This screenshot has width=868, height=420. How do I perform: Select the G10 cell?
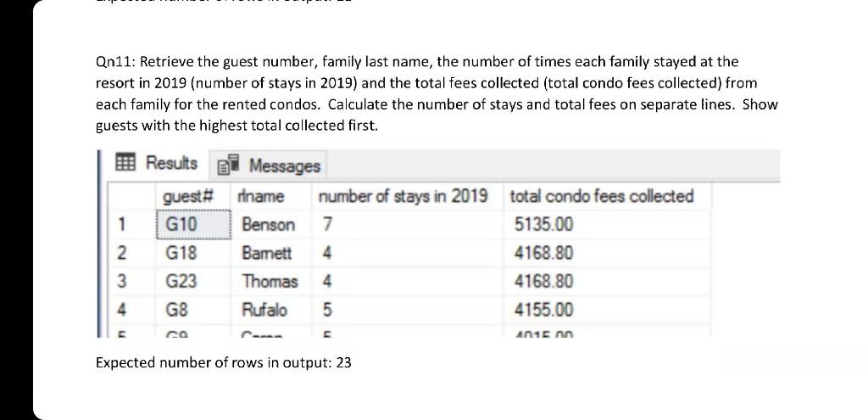pos(194,224)
